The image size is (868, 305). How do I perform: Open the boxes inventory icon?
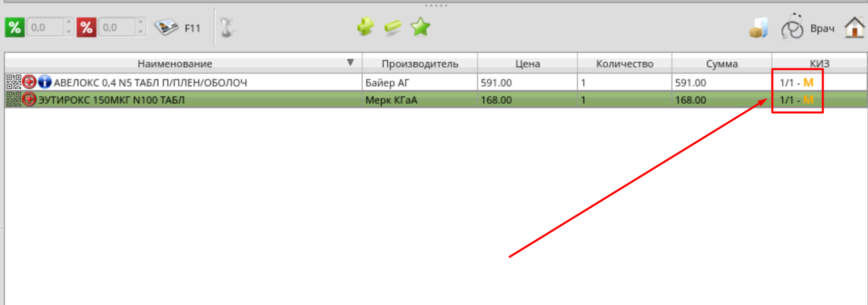758,28
